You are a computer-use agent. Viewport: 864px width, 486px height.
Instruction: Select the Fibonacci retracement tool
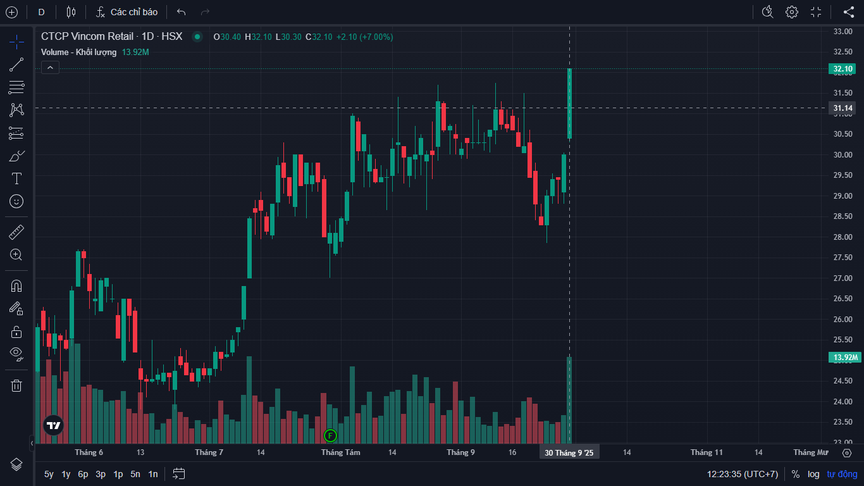(17, 87)
